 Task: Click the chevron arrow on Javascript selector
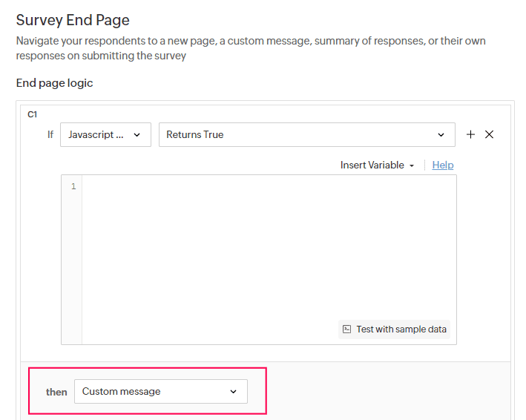137,134
